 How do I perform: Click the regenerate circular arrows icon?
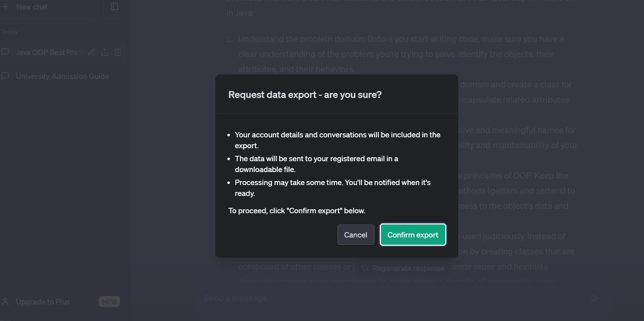365,268
